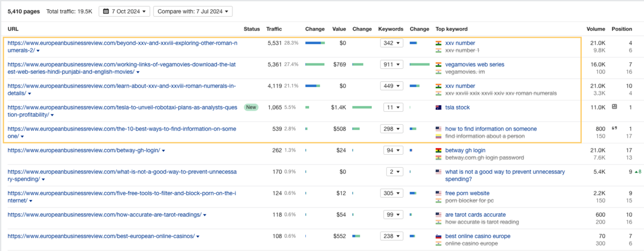
Task: Expand the 94 keywords dropdown
Action: (393, 150)
